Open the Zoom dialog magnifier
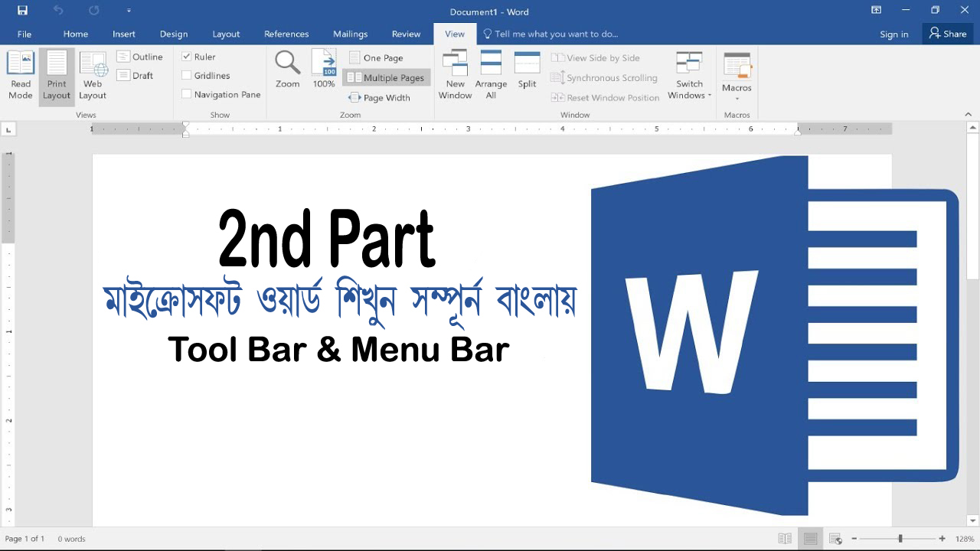 tap(288, 70)
